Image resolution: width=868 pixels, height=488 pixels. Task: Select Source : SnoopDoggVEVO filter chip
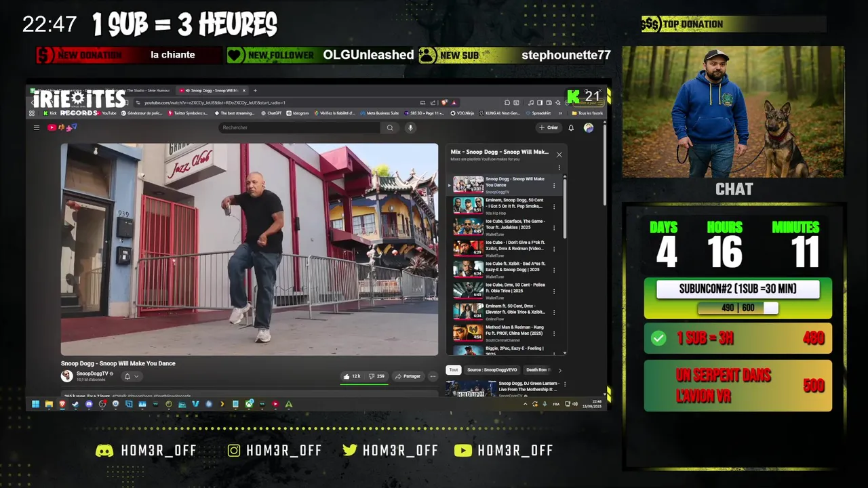pyautogui.click(x=492, y=370)
